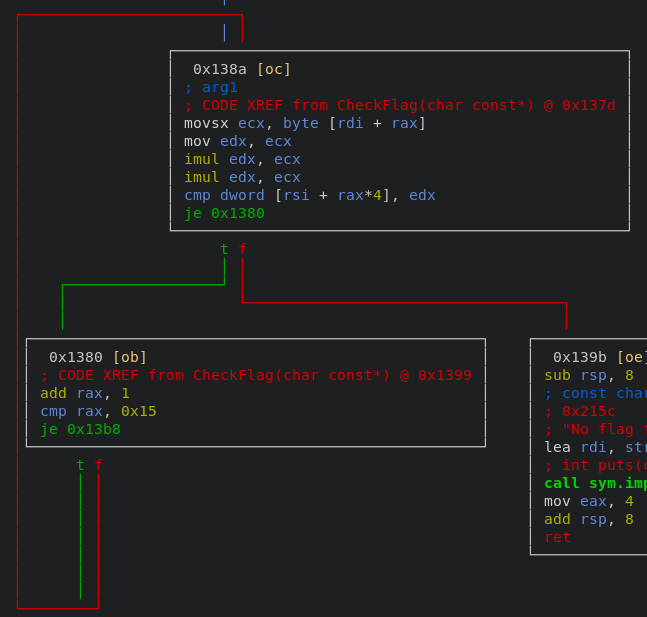The height and width of the screenshot is (617, 647).
Task: Click the CODE XREF @ 0x1399 comment
Action: pos(255,375)
